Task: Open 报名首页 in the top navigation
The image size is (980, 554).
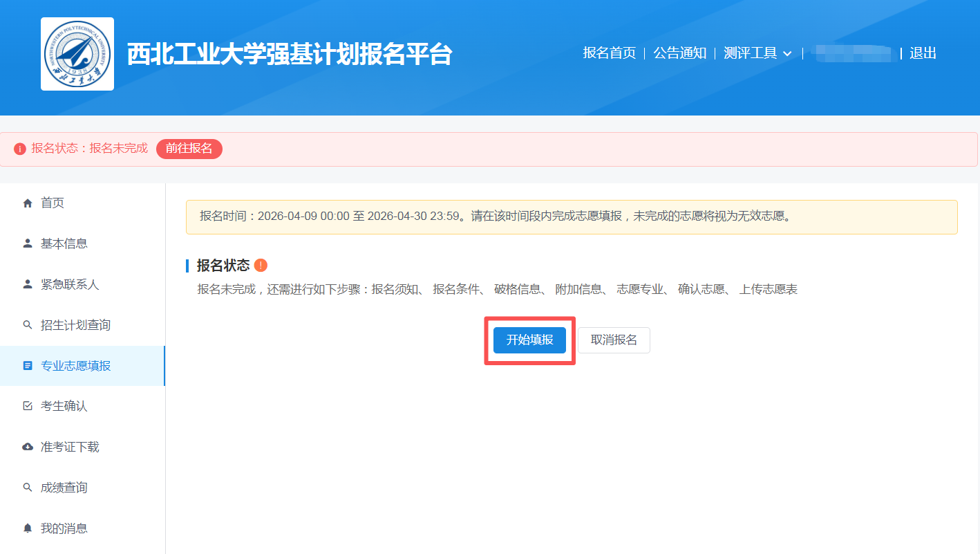Action: tap(609, 53)
